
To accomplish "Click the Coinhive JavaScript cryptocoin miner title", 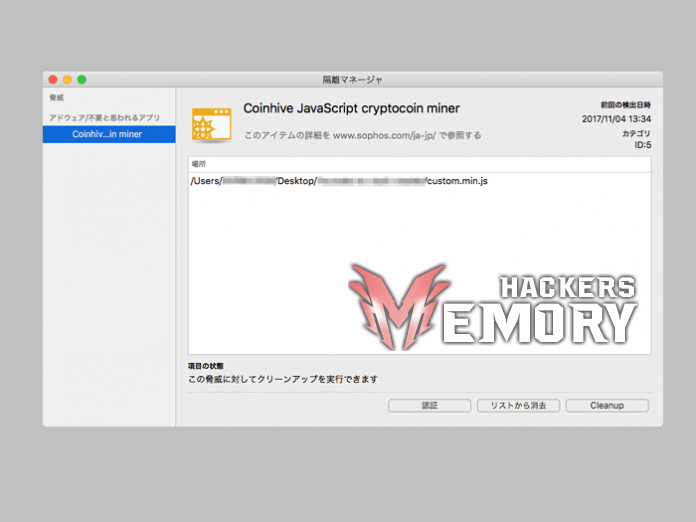I will click(x=351, y=108).
